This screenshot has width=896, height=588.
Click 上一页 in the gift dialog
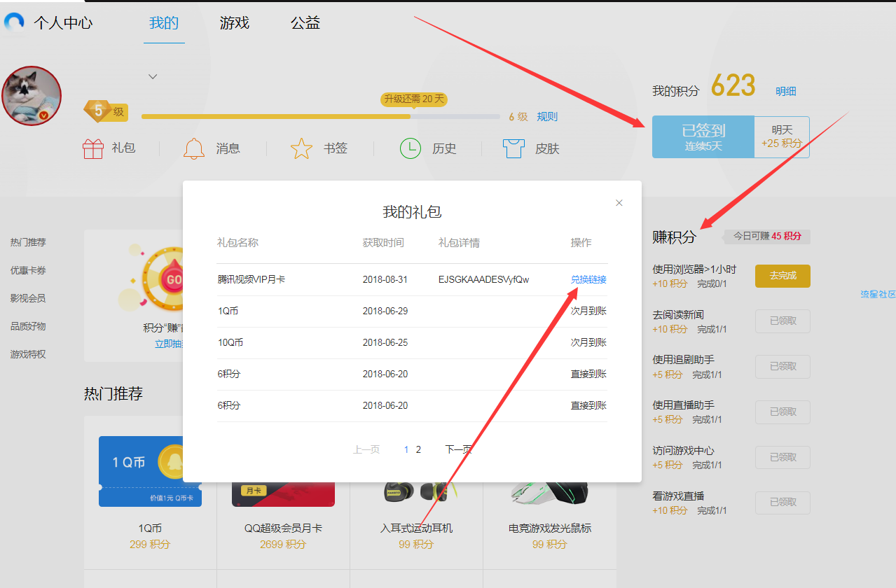pos(366,449)
